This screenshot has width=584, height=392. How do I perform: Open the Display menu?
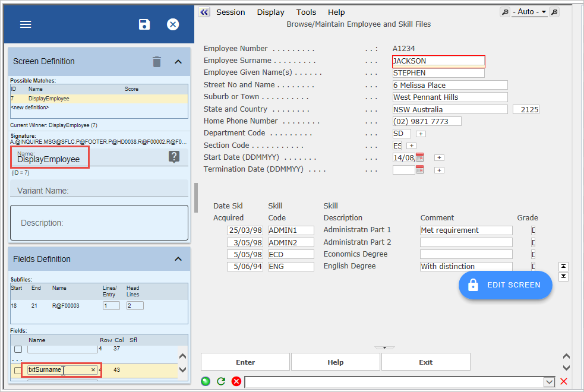[270, 12]
